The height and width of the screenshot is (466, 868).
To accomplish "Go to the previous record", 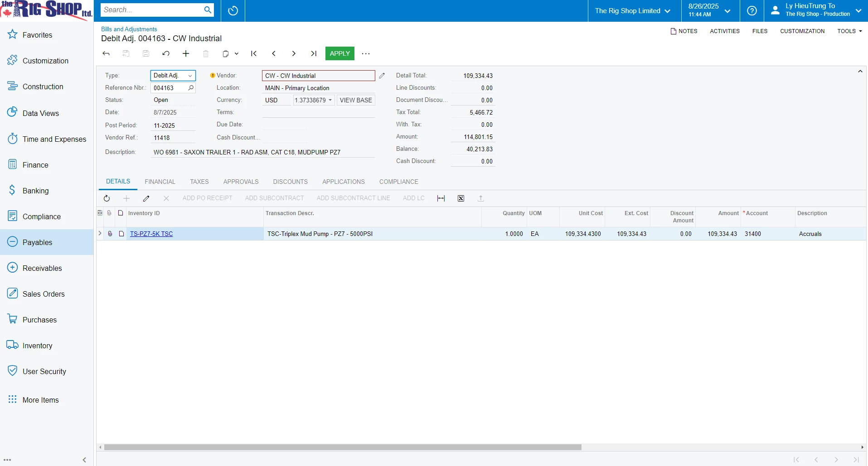I will pos(274,53).
